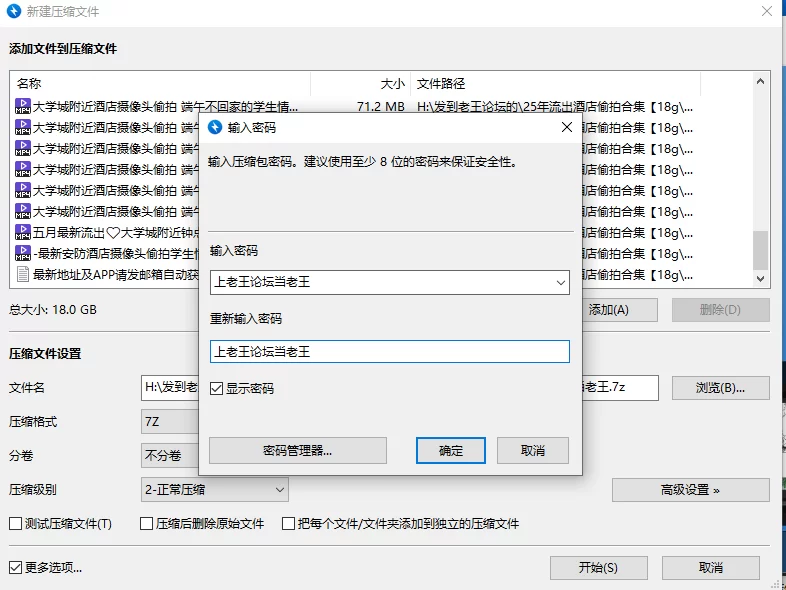Open file browser with 浏览(B)...

pos(720,387)
